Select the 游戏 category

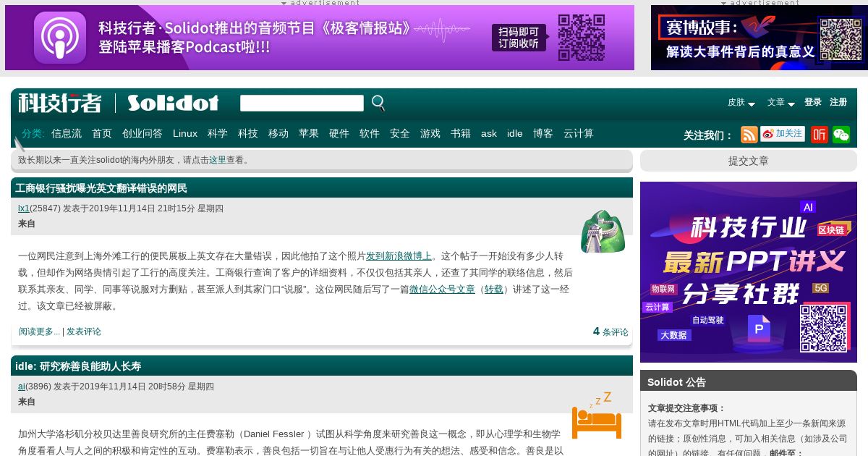point(430,134)
